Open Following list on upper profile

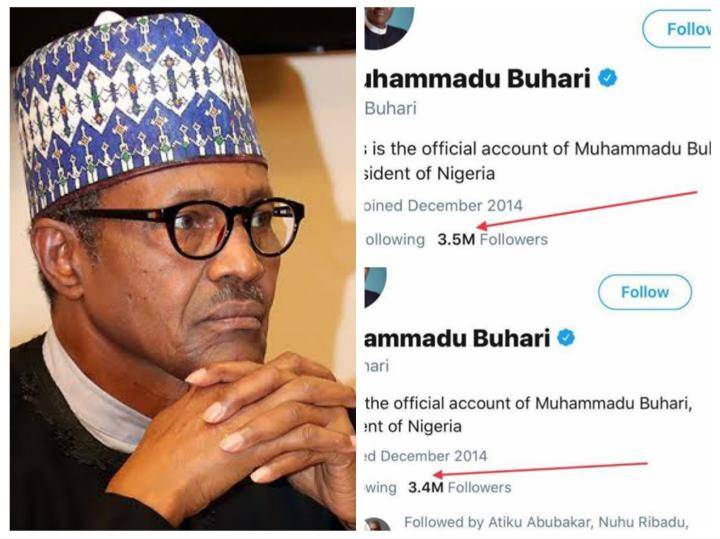coord(394,240)
